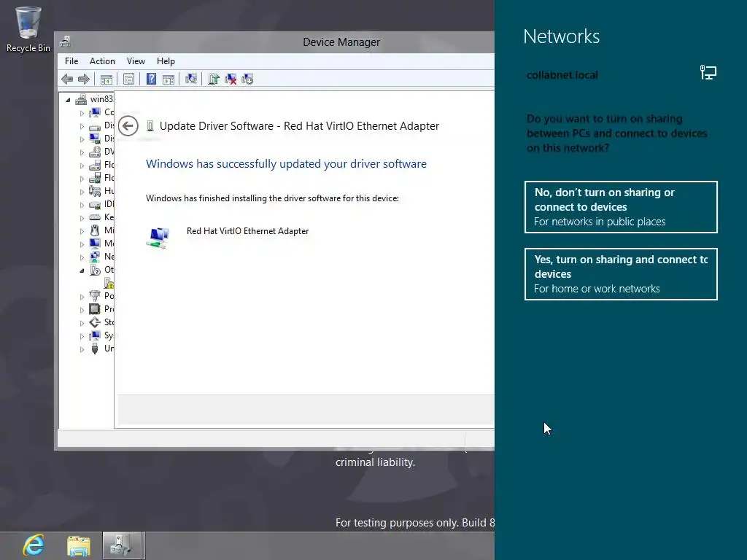
Task: Select the USB controllers plug icon
Action: pos(95,349)
